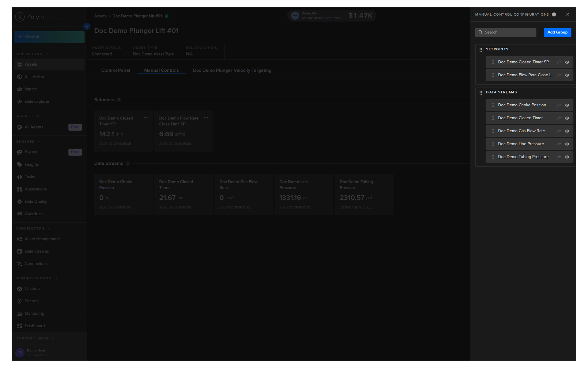Open Dashboard from the sidebar

pyautogui.click(x=49, y=326)
